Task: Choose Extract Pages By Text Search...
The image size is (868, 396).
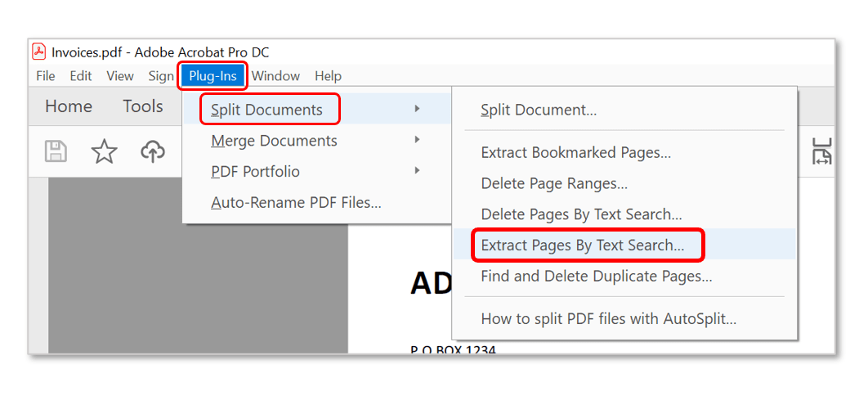Action: [624, 245]
